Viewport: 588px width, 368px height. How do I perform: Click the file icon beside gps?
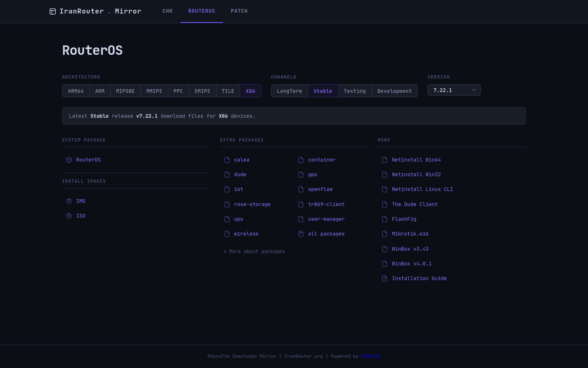click(x=301, y=175)
